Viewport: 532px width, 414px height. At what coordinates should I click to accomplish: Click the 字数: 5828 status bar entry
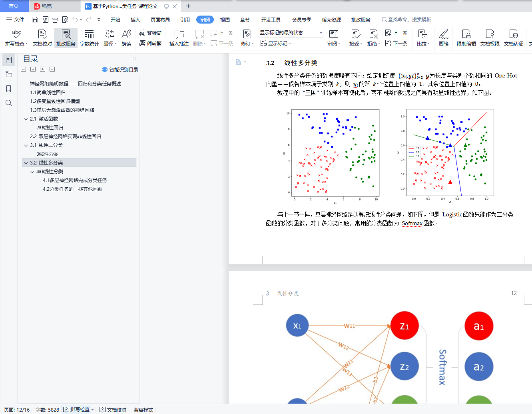tap(47, 410)
